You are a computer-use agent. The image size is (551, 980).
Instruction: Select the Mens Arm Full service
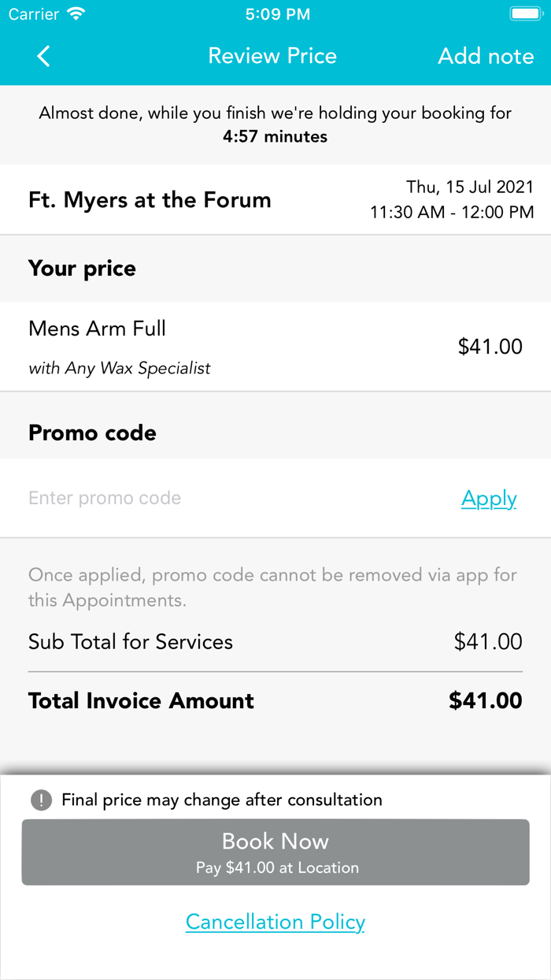point(98,329)
